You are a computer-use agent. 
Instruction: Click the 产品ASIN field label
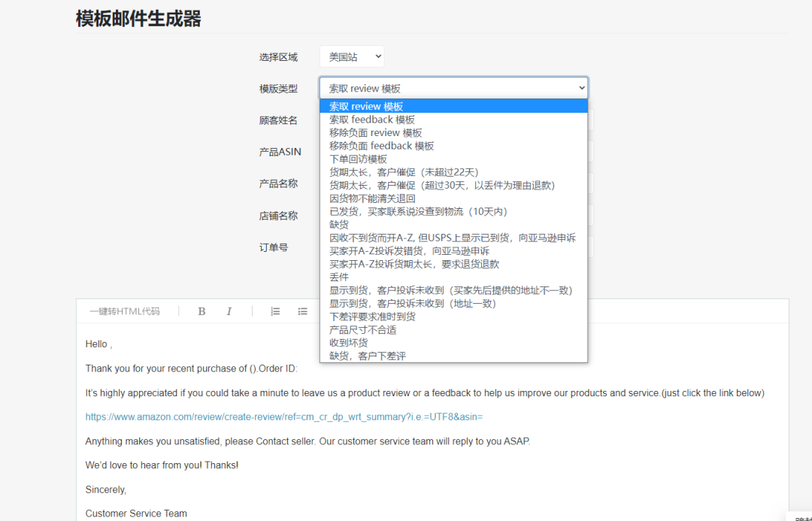pyautogui.click(x=280, y=152)
